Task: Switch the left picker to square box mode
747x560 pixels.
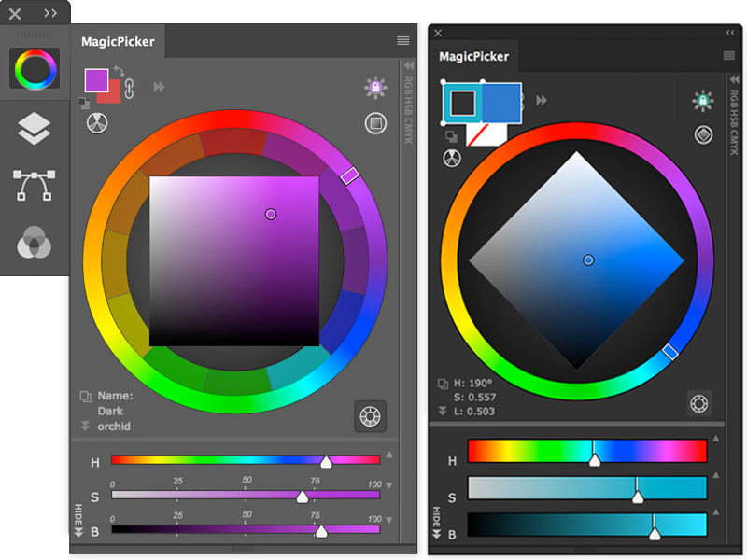Action: tap(375, 123)
